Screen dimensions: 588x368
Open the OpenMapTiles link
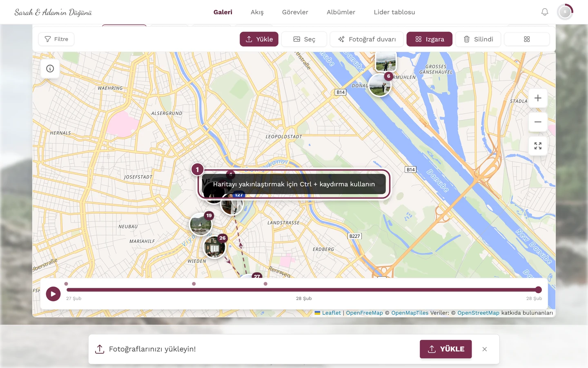pos(410,313)
